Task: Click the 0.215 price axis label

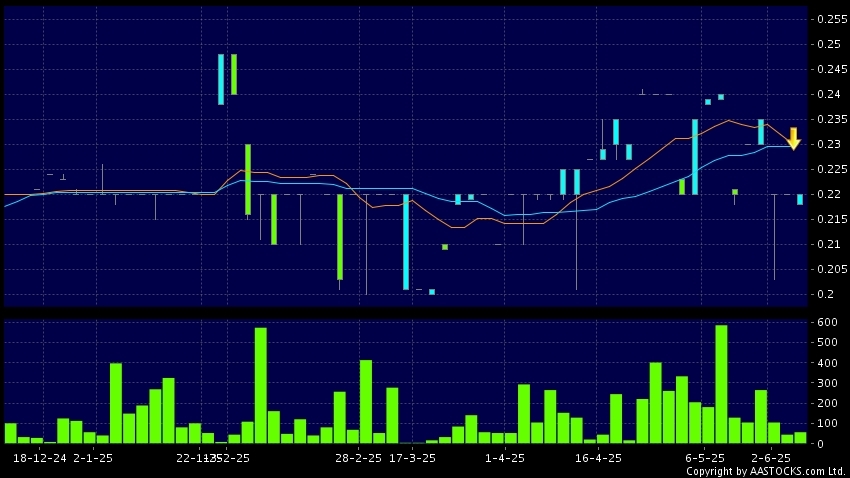Action: tap(832, 219)
